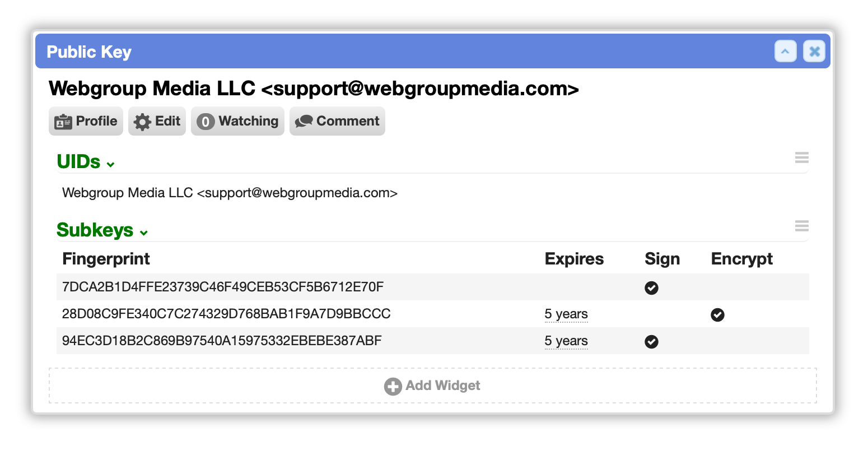The image size is (868, 455).
Task: Click the Fingerprint column header
Action: click(x=106, y=259)
